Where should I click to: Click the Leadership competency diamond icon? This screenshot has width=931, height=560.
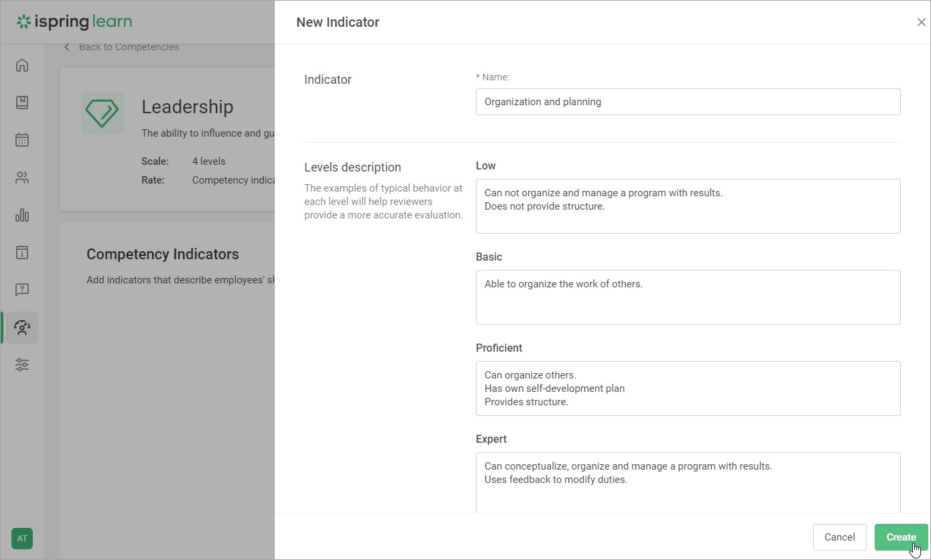click(x=103, y=113)
